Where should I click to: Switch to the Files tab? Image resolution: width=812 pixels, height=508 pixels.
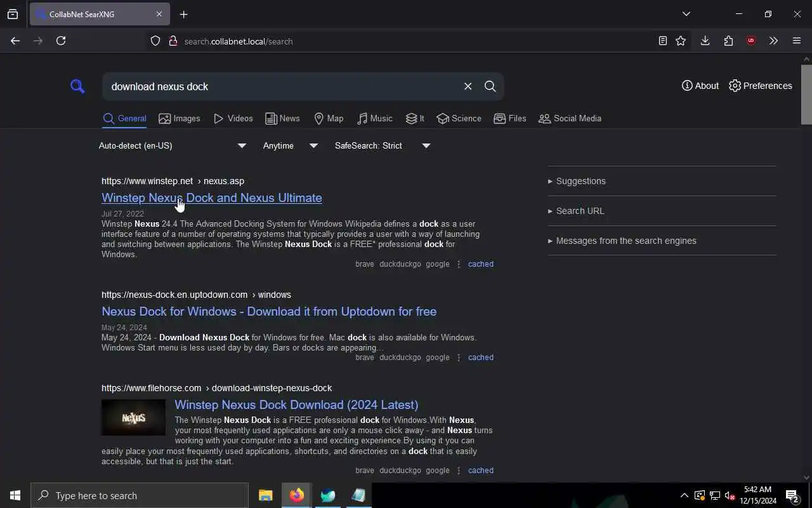[x=509, y=119]
